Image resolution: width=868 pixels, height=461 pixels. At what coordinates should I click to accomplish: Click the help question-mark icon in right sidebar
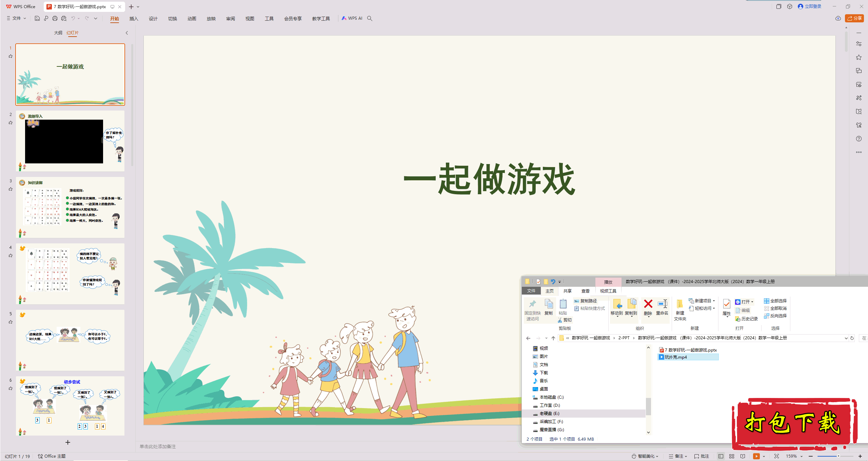point(859,139)
